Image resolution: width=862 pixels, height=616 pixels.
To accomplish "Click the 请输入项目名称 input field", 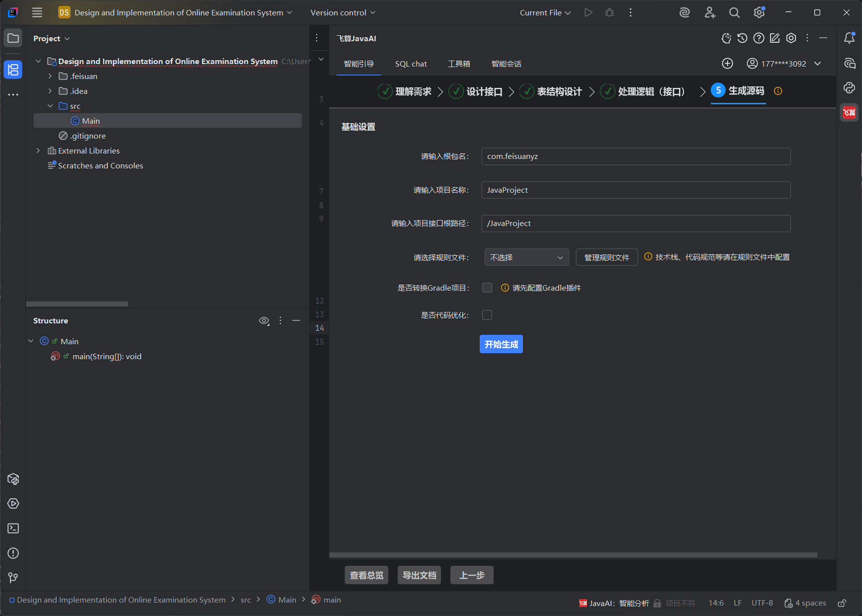I will tap(636, 190).
